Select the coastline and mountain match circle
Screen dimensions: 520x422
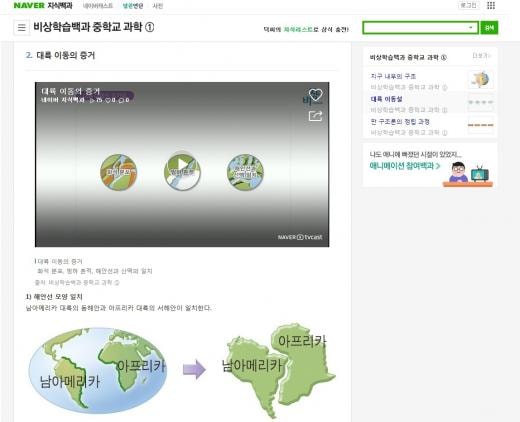tap(245, 172)
